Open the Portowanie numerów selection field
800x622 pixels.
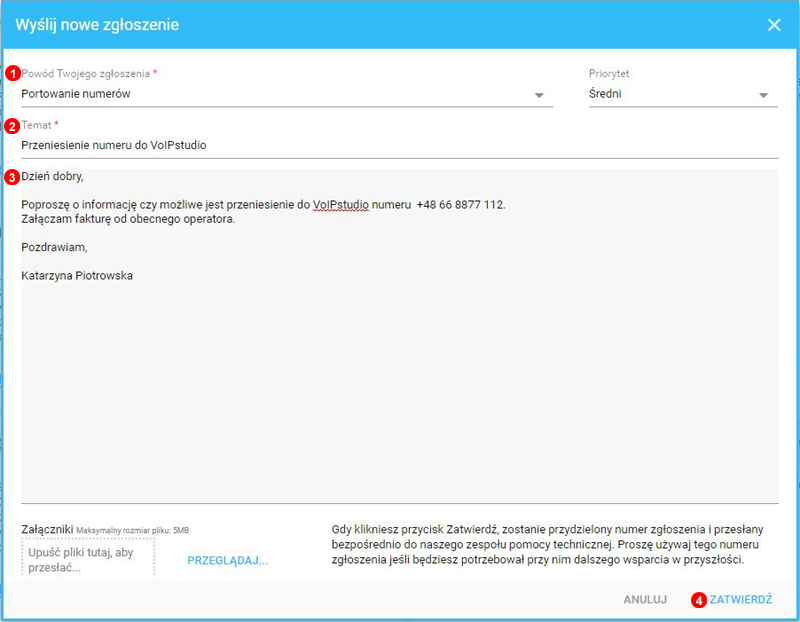[x=270, y=95]
